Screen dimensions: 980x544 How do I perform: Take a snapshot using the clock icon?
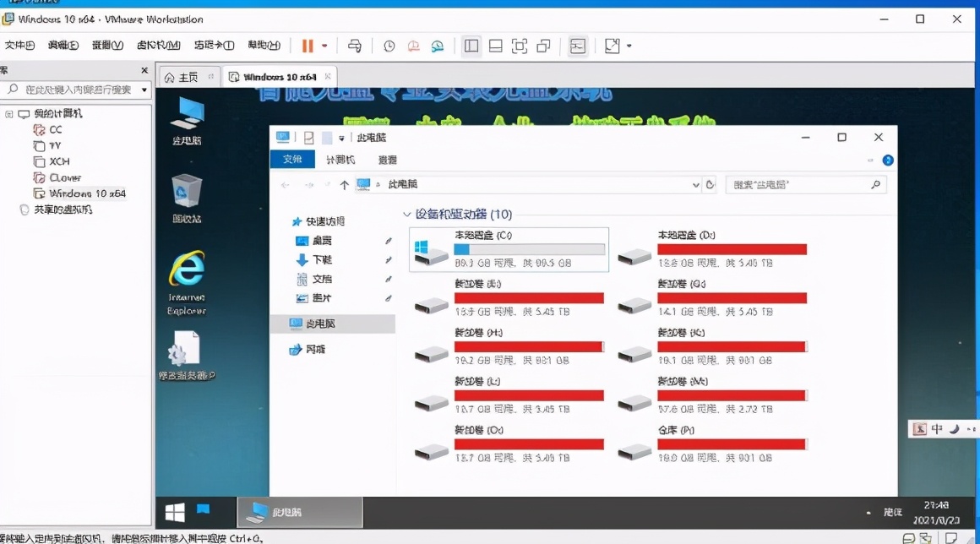tap(389, 46)
